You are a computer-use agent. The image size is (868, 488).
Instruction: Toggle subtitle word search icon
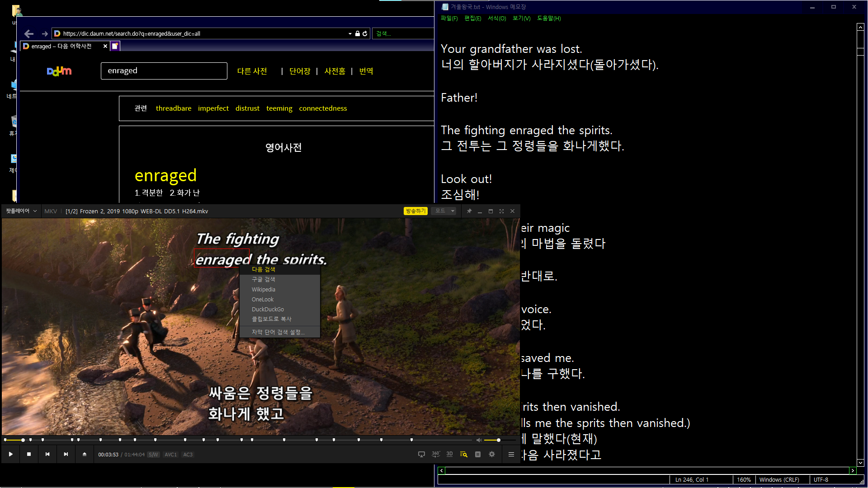(463, 454)
